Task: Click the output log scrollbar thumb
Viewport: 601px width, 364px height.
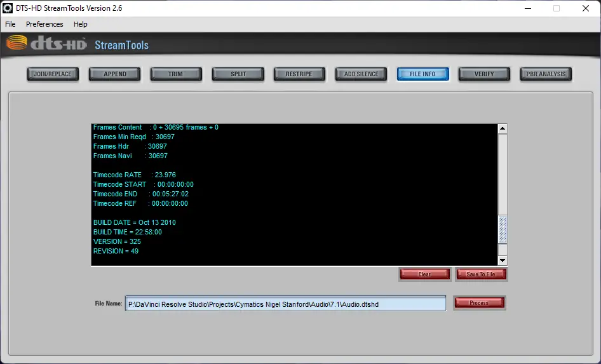Action: 503,229
